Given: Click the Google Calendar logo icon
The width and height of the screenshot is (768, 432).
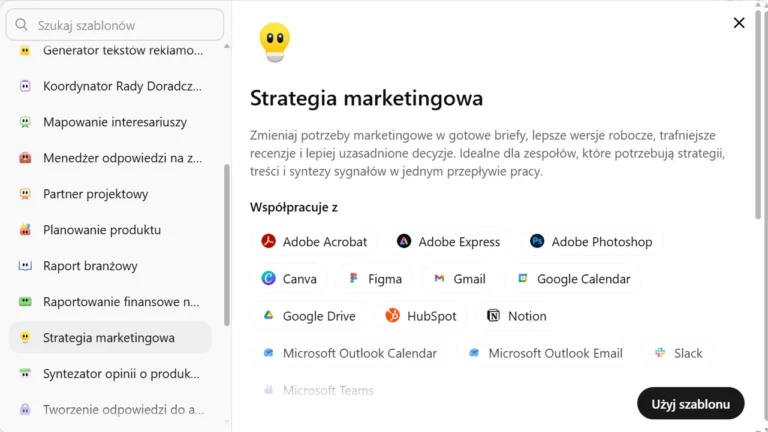Looking at the screenshot, I should [x=523, y=278].
